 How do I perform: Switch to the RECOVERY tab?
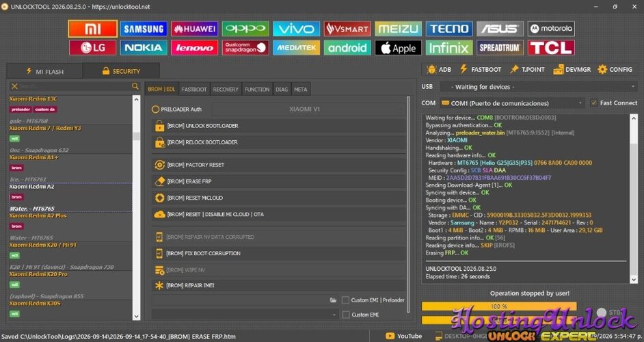coord(226,89)
